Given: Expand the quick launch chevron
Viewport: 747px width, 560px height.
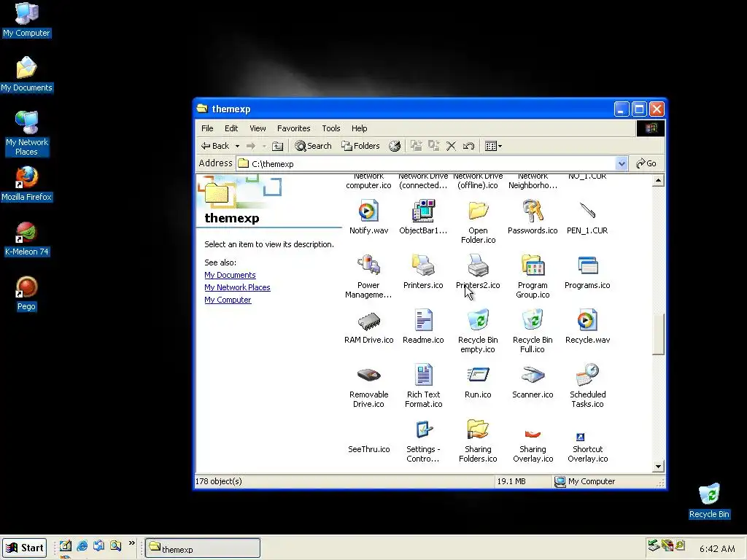Looking at the screenshot, I should coord(132,542).
